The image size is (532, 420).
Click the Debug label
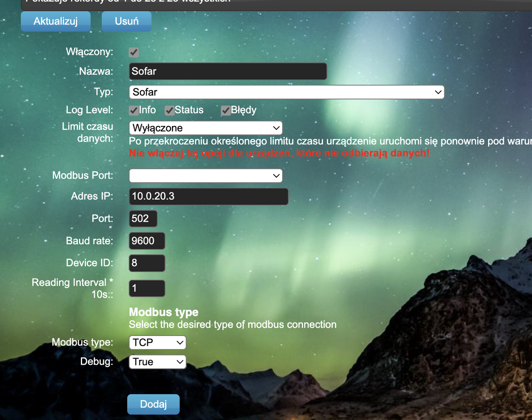97,362
